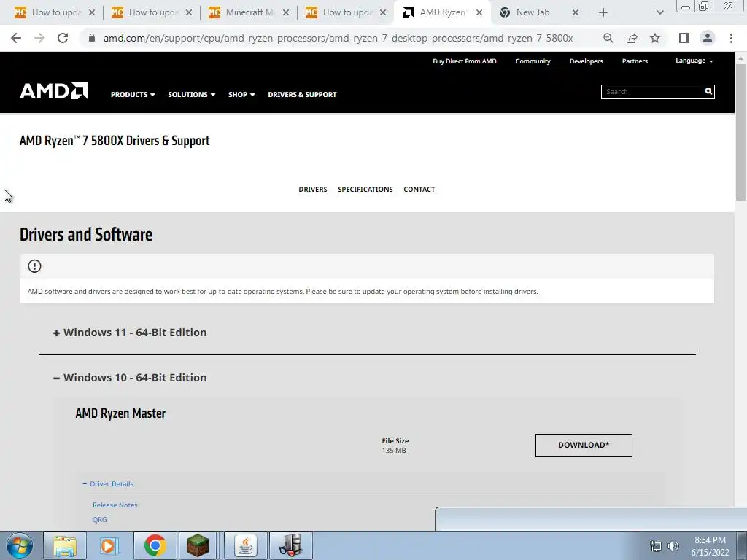Close the New Tab tab

[x=576, y=13]
